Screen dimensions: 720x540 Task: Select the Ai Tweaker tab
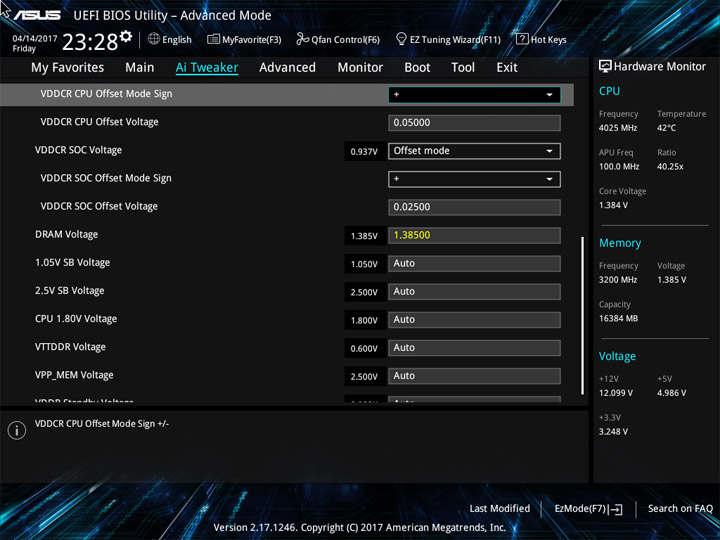(x=207, y=68)
